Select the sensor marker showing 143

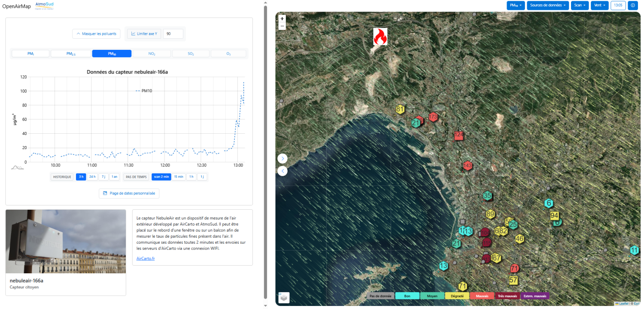coord(468,165)
